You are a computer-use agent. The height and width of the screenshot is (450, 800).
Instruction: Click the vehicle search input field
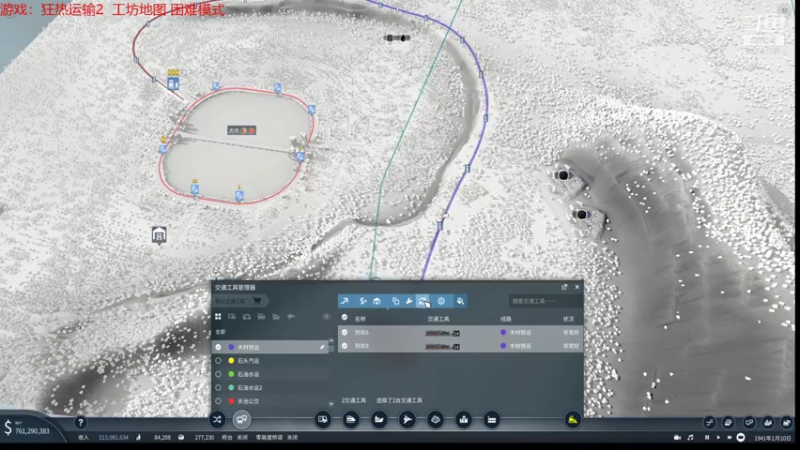pyautogui.click(x=544, y=301)
